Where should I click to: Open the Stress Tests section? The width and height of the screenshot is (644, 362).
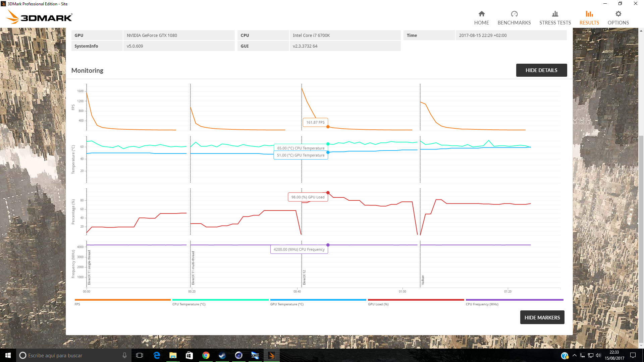[x=555, y=18]
